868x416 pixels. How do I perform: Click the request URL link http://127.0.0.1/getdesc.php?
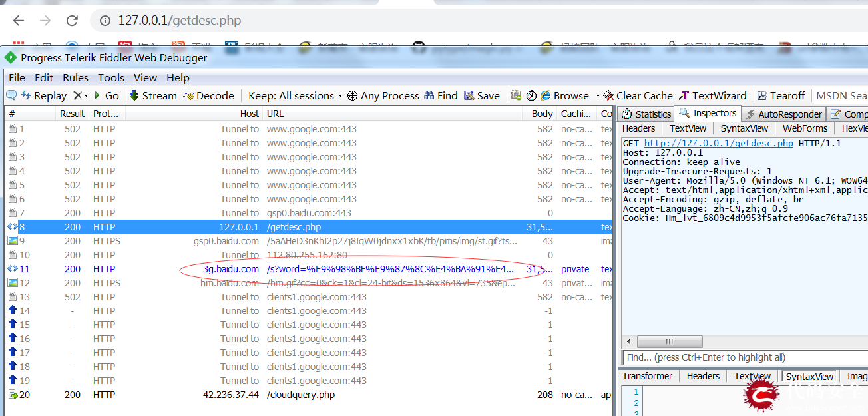(718, 143)
